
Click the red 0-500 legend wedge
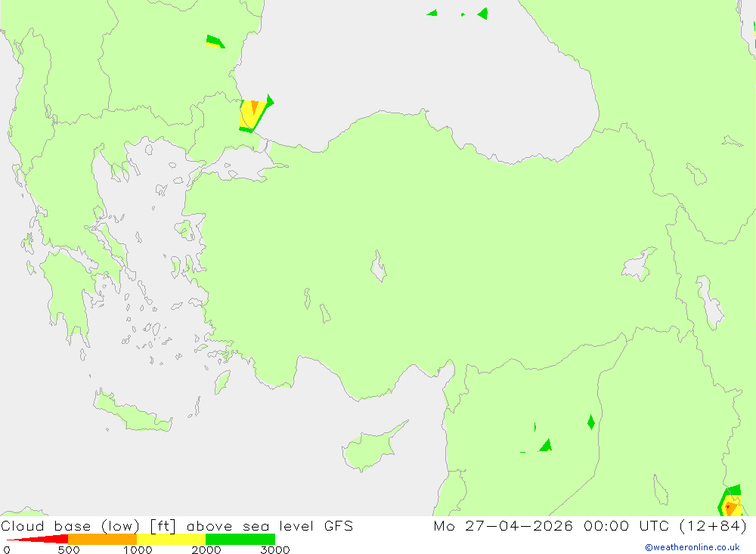click(x=39, y=539)
